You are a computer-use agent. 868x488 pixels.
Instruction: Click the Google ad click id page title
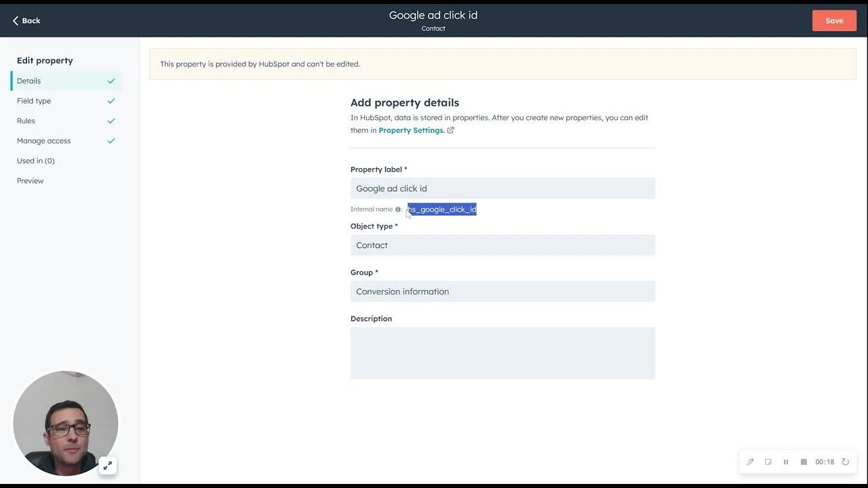[433, 16]
